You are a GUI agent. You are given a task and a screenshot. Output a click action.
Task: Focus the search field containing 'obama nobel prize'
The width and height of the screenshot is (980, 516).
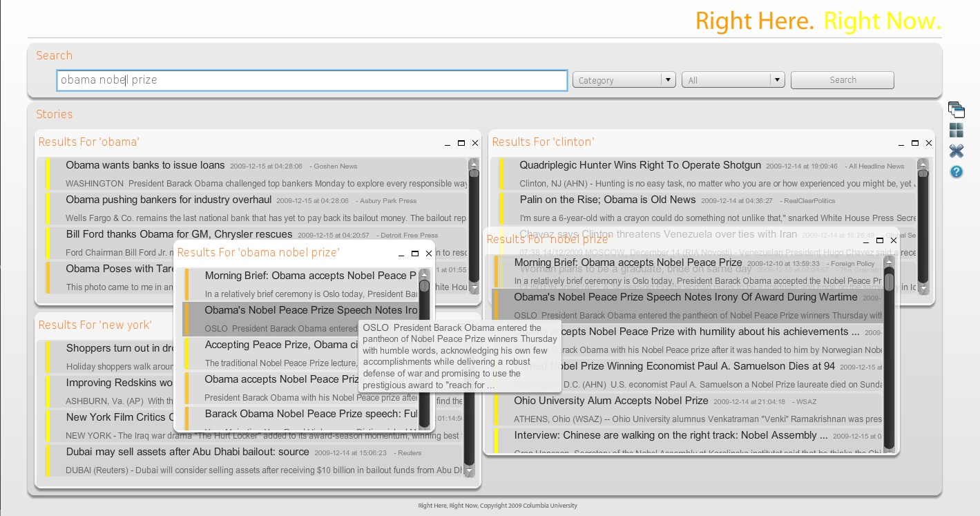click(x=312, y=80)
